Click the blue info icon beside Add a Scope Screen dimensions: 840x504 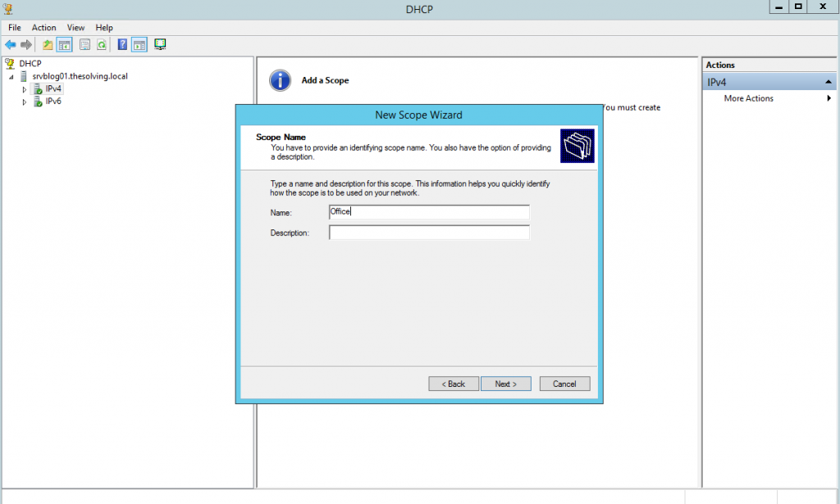coord(280,80)
